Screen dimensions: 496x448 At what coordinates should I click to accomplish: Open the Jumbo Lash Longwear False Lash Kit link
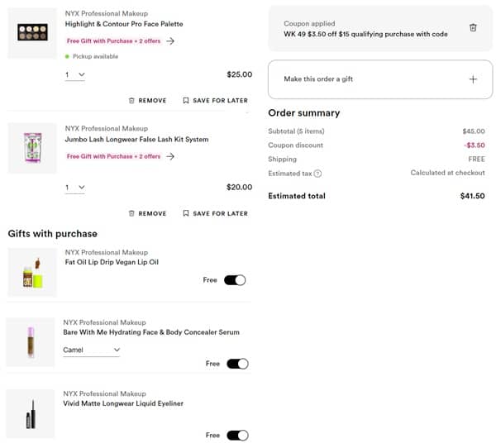(x=136, y=140)
